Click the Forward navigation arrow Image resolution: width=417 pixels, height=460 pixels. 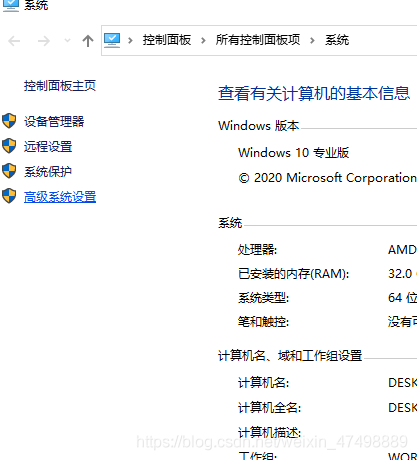(x=44, y=41)
